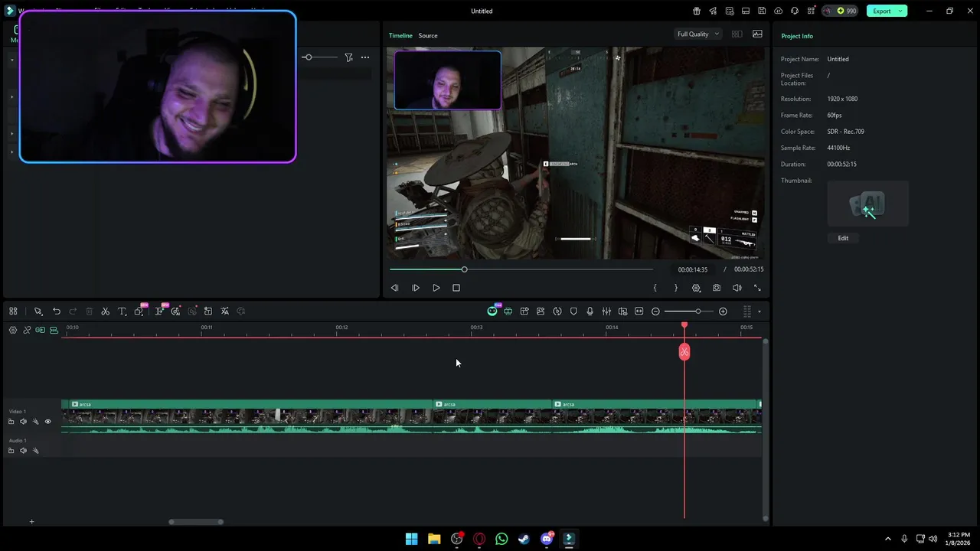980x551 pixels.
Task: Click the timeline zoom slider handle
Action: coord(697,311)
